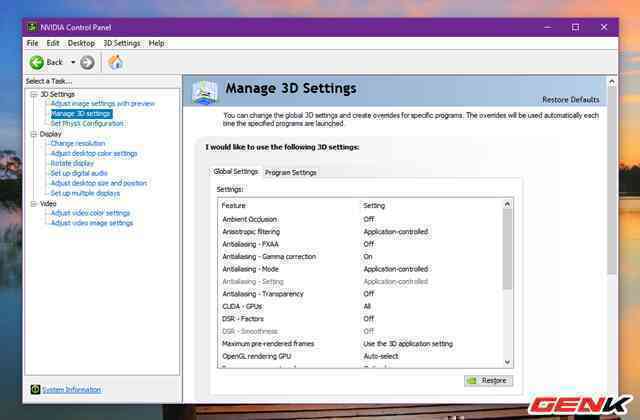The height and width of the screenshot is (420, 640).
Task: Collapse the 3D Settings tree node
Action: 34,94
